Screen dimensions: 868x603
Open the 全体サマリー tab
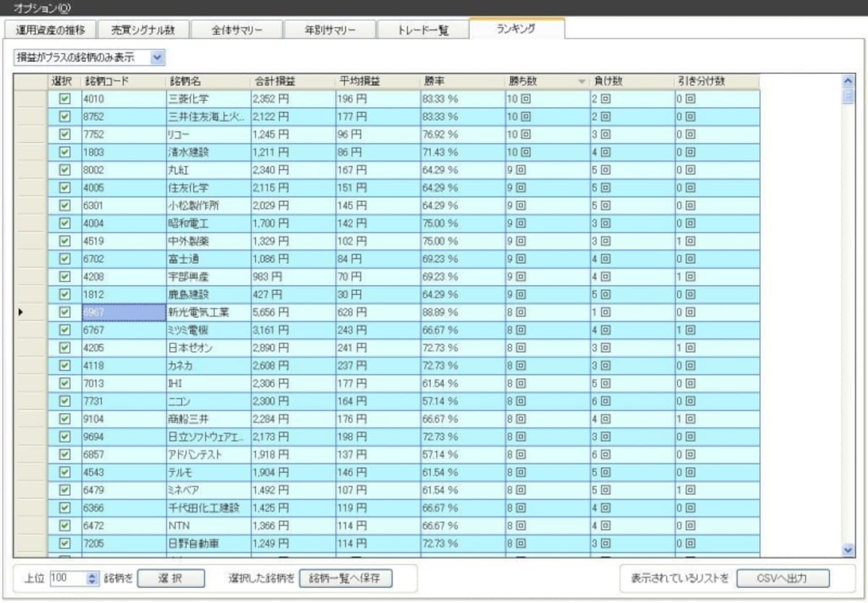[x=237, y=30]
